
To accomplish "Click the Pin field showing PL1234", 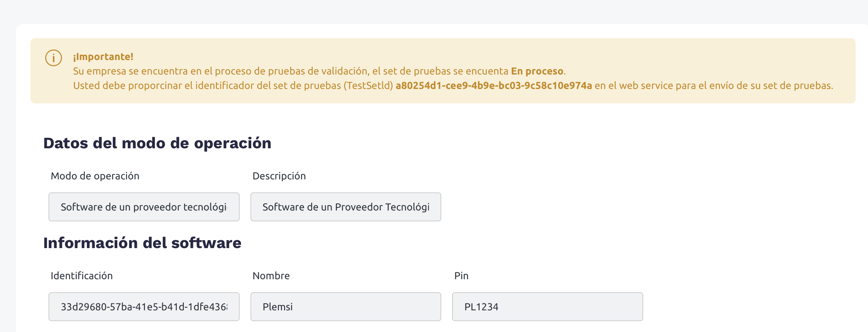I will (547, 307).
